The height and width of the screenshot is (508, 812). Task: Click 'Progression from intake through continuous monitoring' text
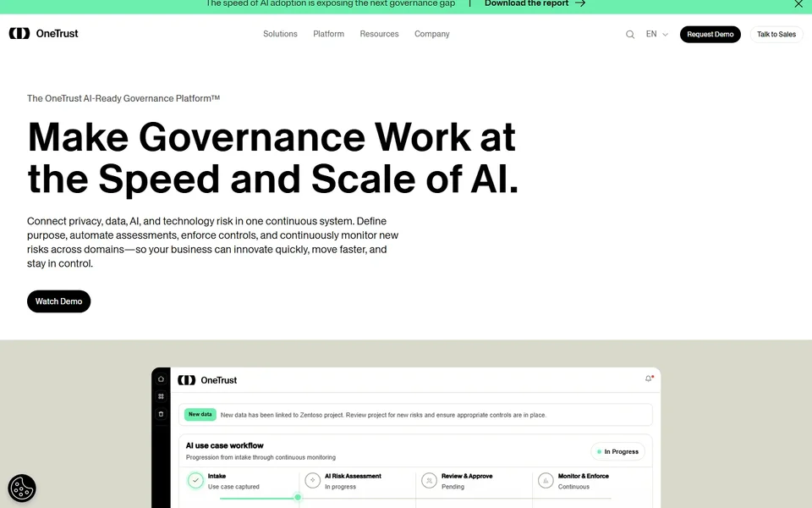tap(261, 457)
